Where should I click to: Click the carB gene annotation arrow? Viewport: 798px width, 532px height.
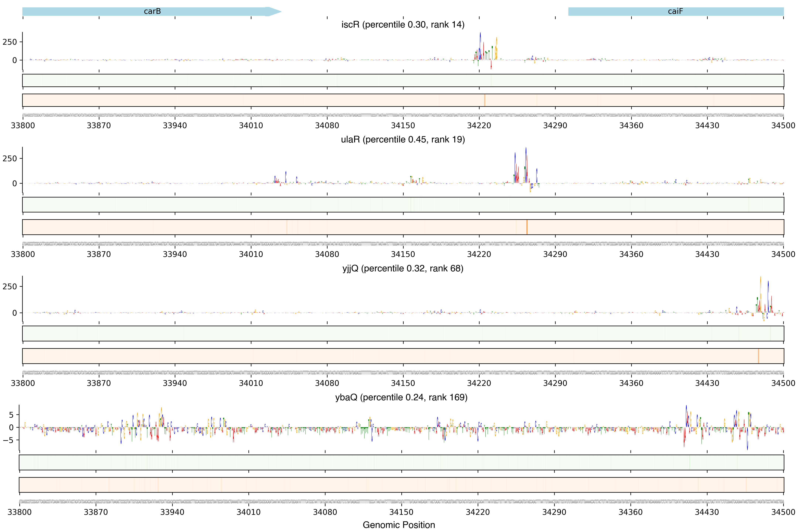coord(152,11)
